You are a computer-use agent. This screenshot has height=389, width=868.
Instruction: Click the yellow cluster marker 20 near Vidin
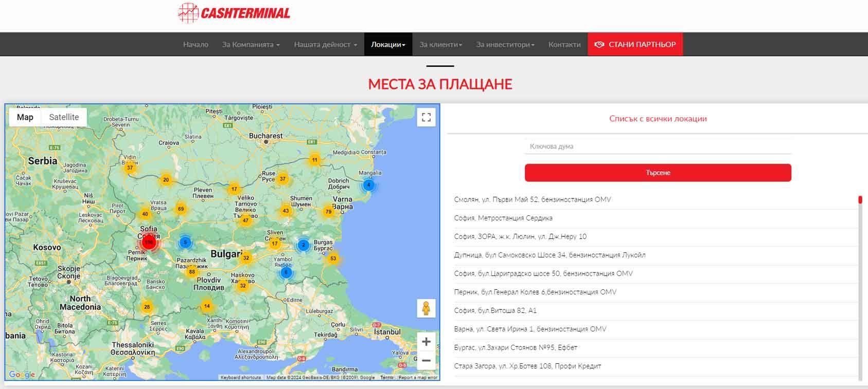(x=166, y=180)
